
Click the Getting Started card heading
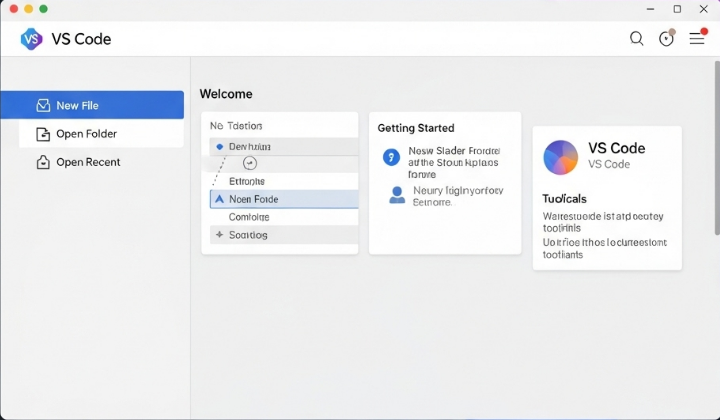[416, 128]
